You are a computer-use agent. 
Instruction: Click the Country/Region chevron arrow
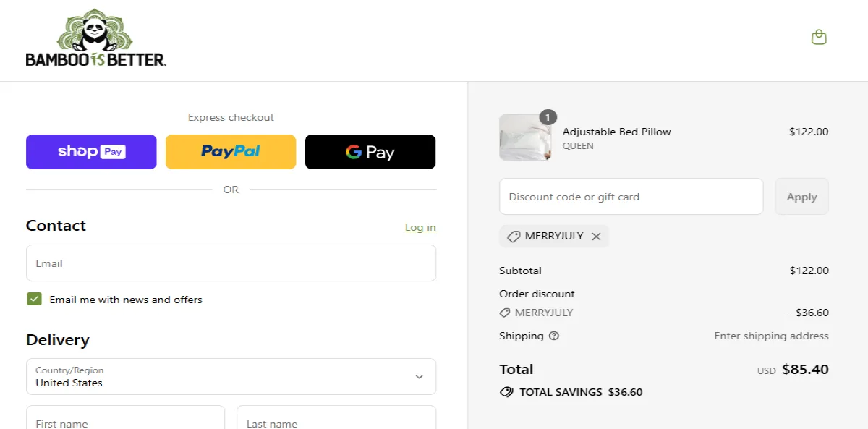[418, 376]
